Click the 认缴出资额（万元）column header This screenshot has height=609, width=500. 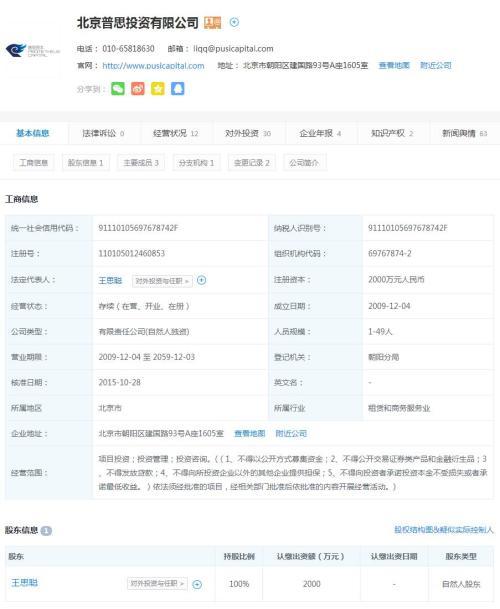(311, 556)
